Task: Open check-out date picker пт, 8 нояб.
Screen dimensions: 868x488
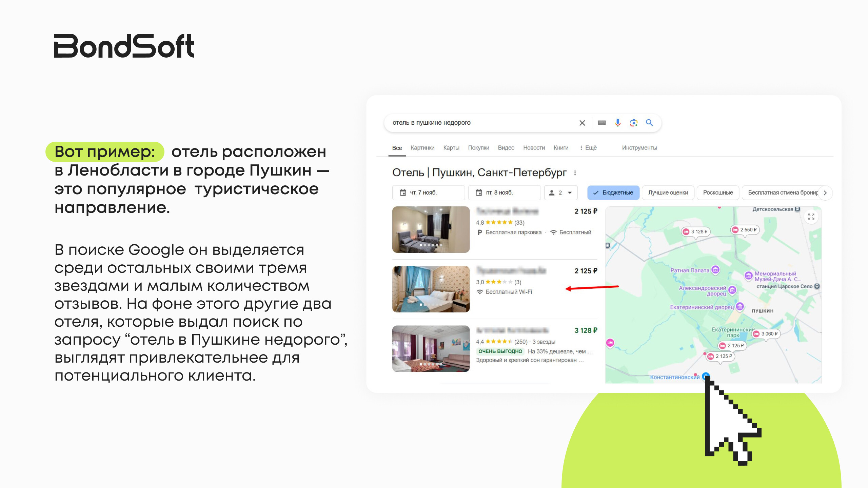Action: 504,192
